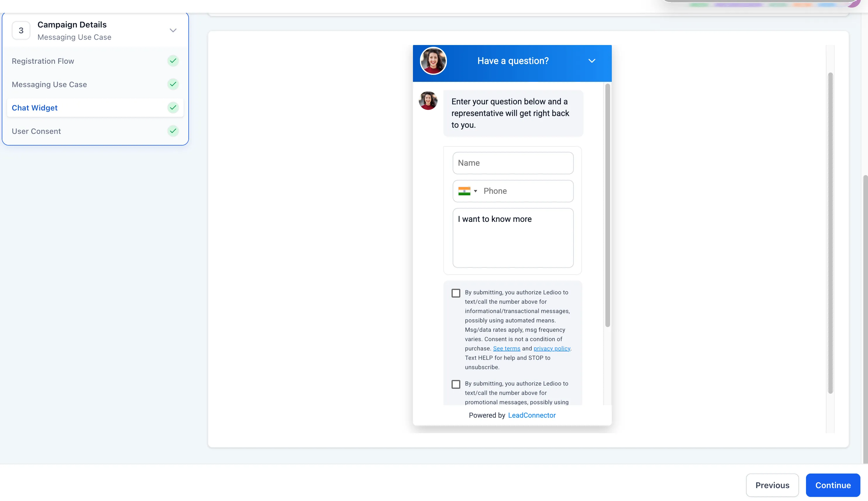Screen dimensions: 868x501
Task: Check the informational/transactional messages consent checkbox
Action: click(x=455, y=293)
